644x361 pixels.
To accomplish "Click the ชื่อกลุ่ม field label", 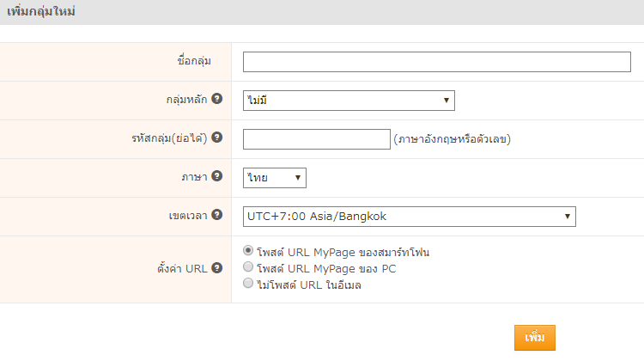I will [189, 61].
